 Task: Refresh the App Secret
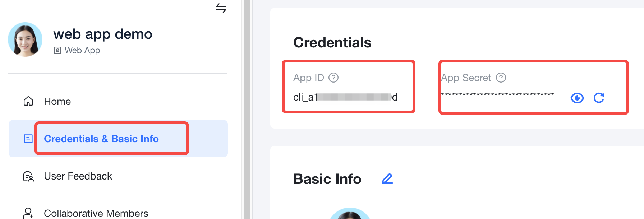(599, 98)
